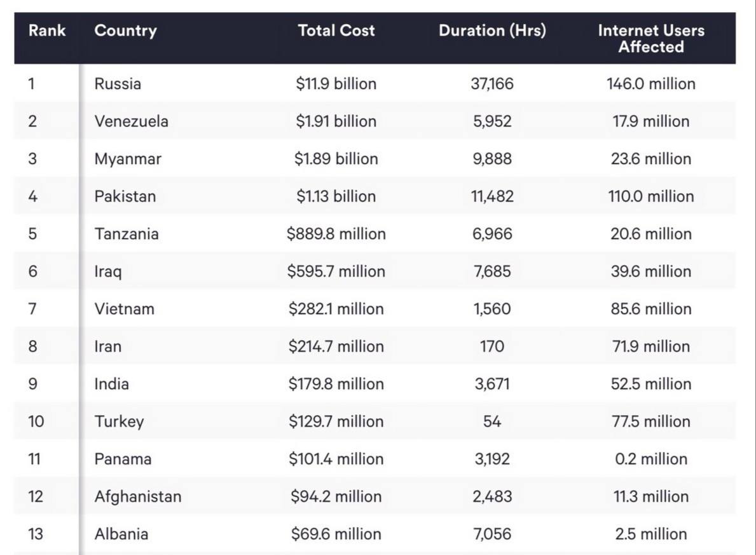Select the Afghanistan country cell
The height and width of the screenshot is (555, 756).
pyautogui.click(x=137, y=497)
